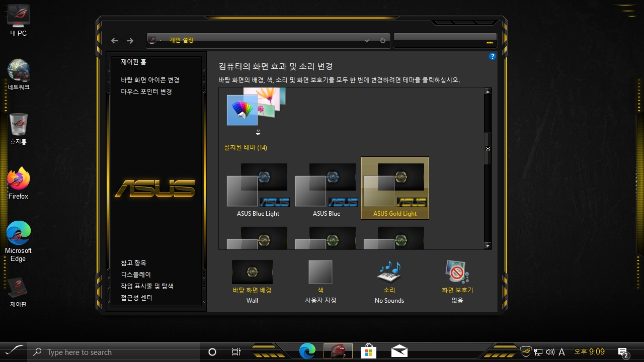Toggle the IME language indicator A

point(562,352)
